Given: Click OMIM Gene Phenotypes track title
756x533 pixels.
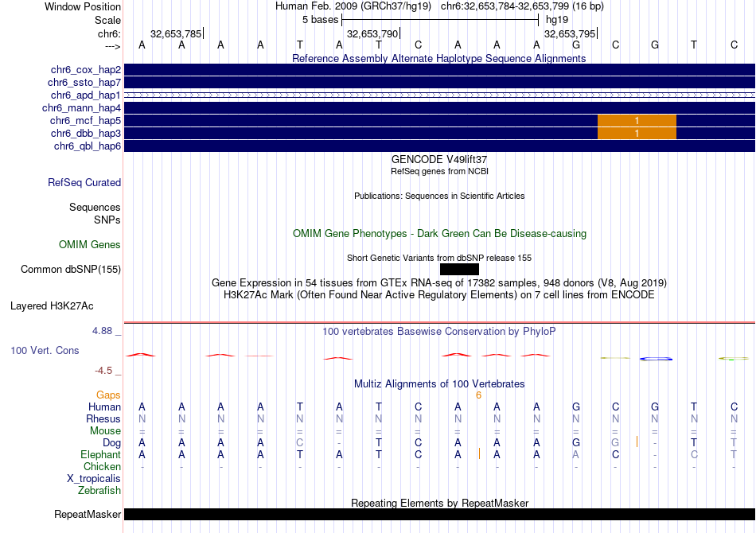Looking at the screenshot, I should (x=439, y=234).
